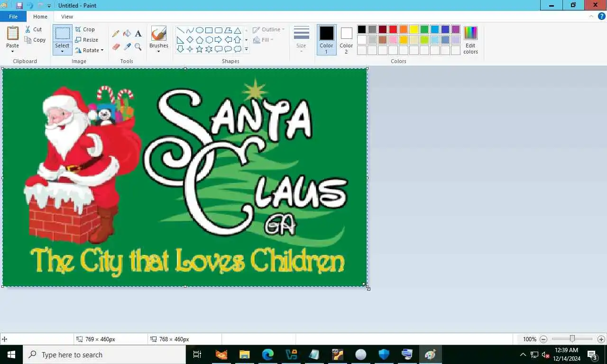607x364 pixels.
Task: Open the Edit colors dialog
Action: pos(470,40)
